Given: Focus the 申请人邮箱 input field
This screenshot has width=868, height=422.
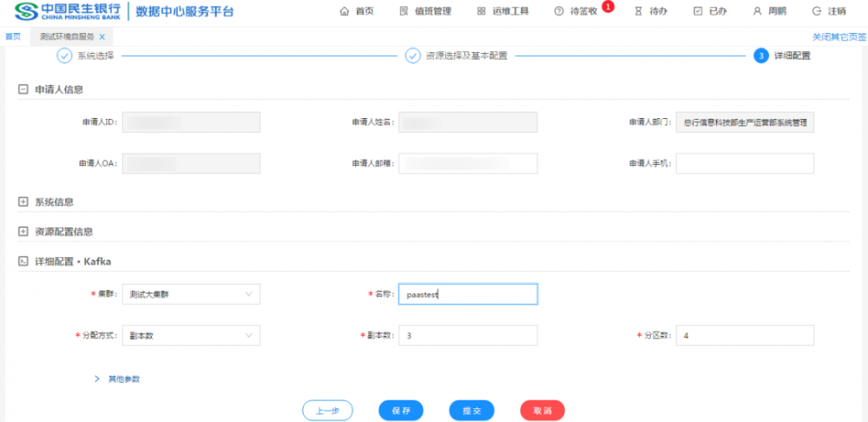Looking at the screenshot, I should tap(468, 163).
